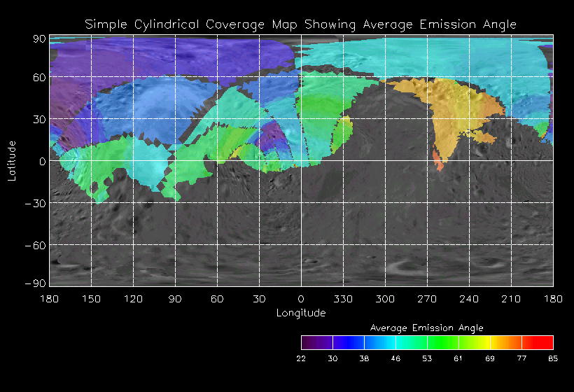Image resolution: width=574 pixels, height=392 pixels.
Task: Click the cyan color bar segment between 46 and 53
Action: tap(412, 342)
